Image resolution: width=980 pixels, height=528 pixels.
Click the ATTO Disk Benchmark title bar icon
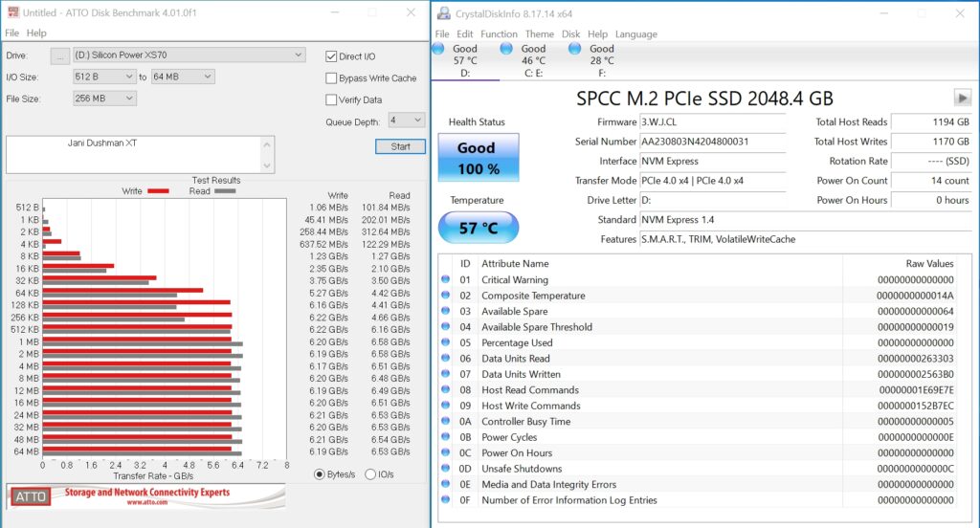tap(12, 11)
